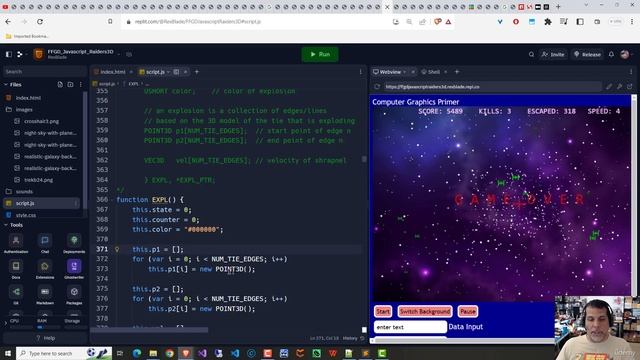Toggle the left sidebar panel icon

(x=9, y=54)
